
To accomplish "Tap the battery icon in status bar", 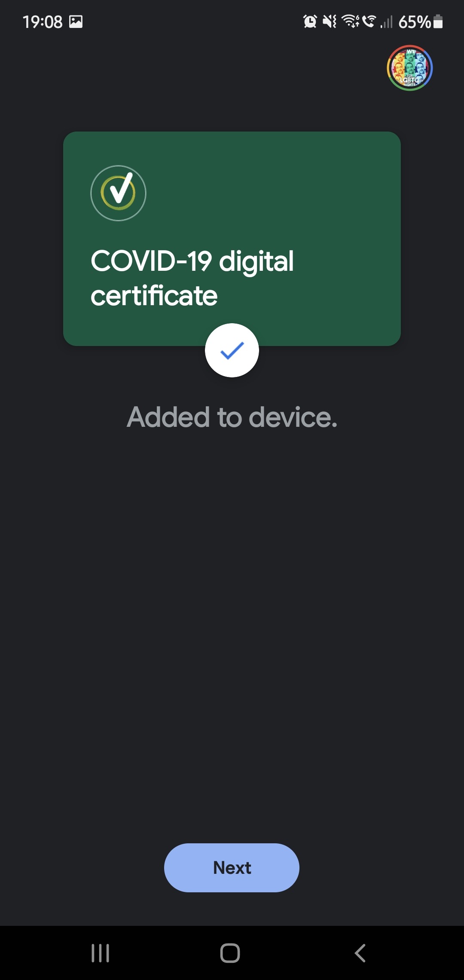I will pyautogui.click(x=438, y=21).
